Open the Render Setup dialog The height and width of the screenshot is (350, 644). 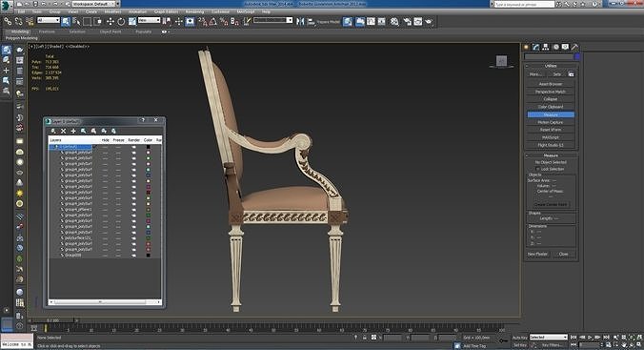(x=408, y=21)
